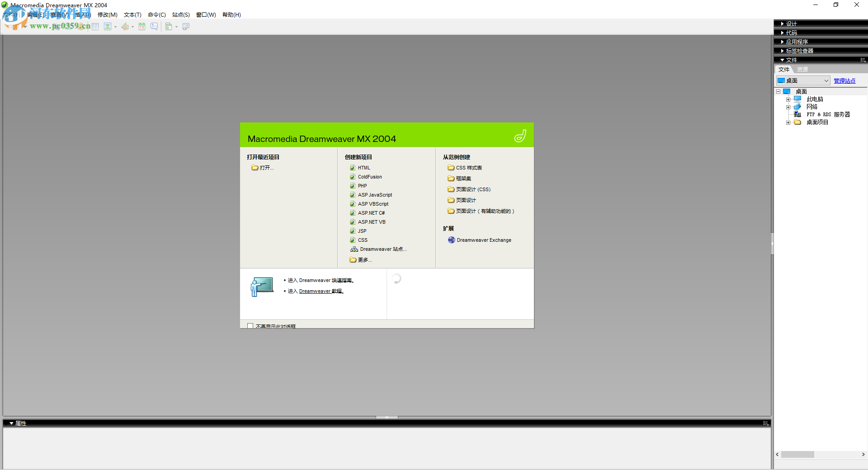This screenshot has width=868, height=470.
Task: Open the Files panel options menu icon
Action: pyautogui.click(x=862, y=60)
